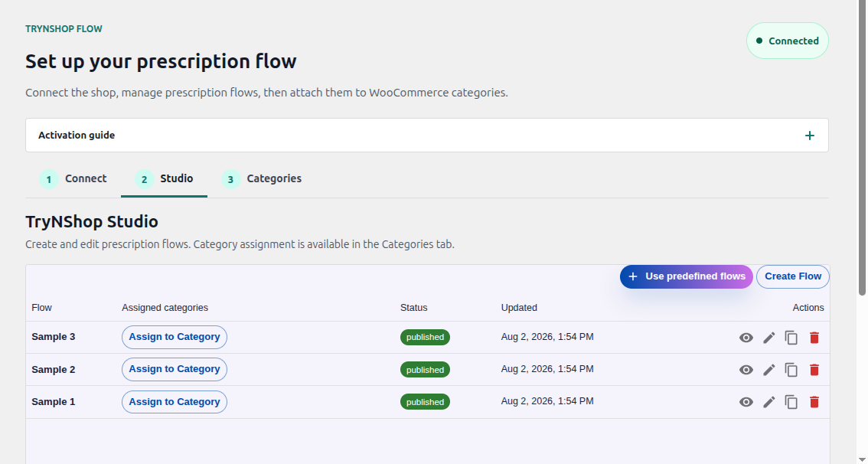The image size is (868, 464).
Task: Preview the Sample 1 flow with eye icon
Action: pos(746,402)
